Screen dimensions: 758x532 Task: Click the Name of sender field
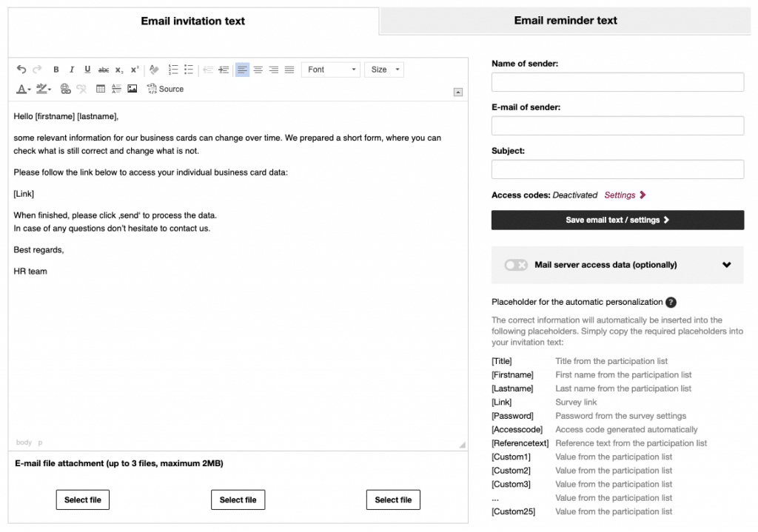pyautogui.click(x=617, y=82)
